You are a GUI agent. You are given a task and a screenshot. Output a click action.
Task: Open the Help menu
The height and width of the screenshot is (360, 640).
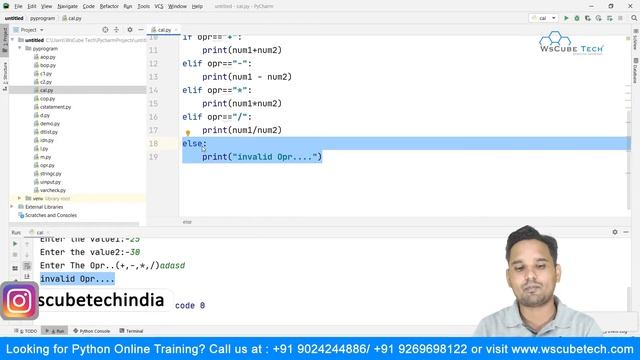coord(197,6)
